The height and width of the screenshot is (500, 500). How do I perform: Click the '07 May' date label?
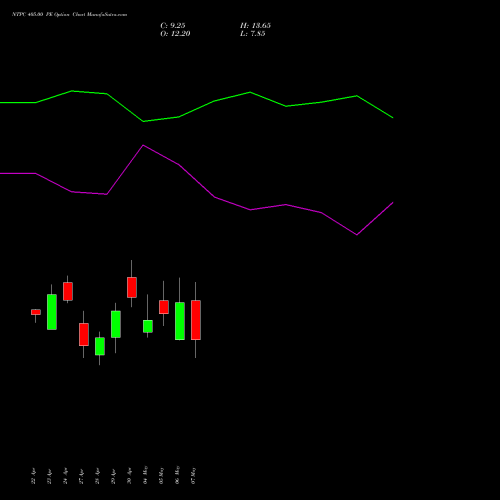pyautogui.click(x=193, y=475)
